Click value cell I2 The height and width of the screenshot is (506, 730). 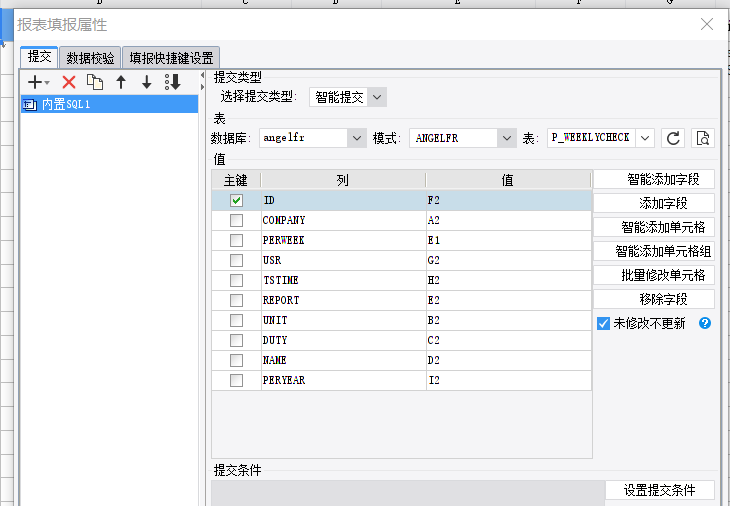(509, 380)
